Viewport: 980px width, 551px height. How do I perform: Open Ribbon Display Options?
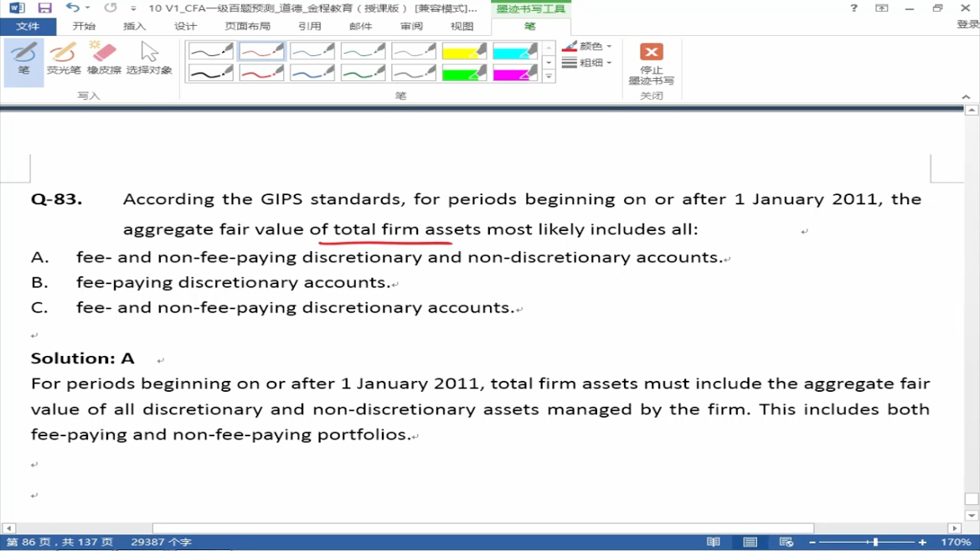click(x=882, y=8)
